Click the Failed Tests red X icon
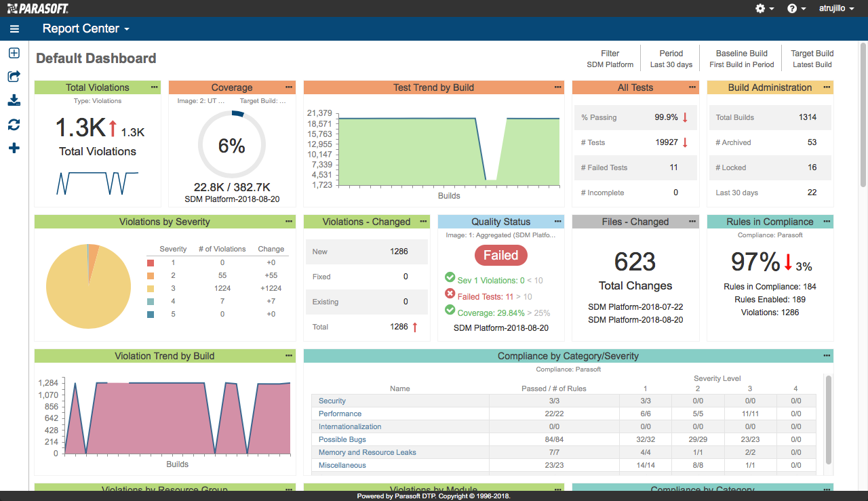Viewport: 868px width, 501px height. point(450,294)
